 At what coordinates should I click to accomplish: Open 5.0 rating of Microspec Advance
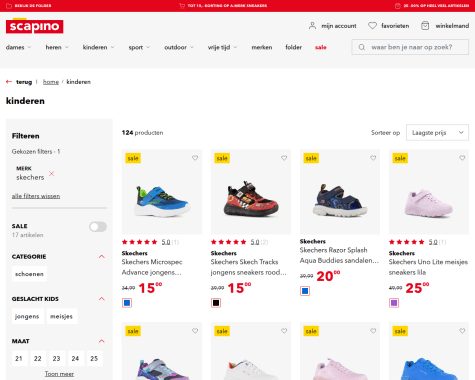coord(166,242)
